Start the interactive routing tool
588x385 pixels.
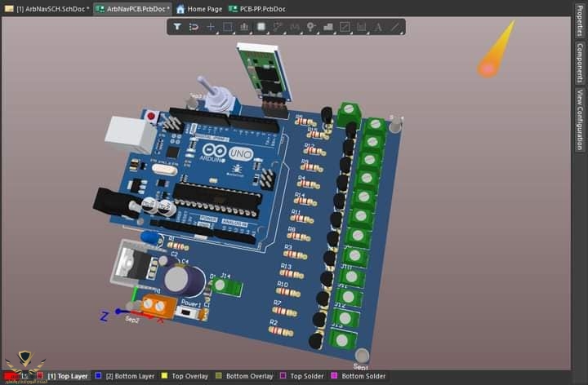tap(278, 27)
